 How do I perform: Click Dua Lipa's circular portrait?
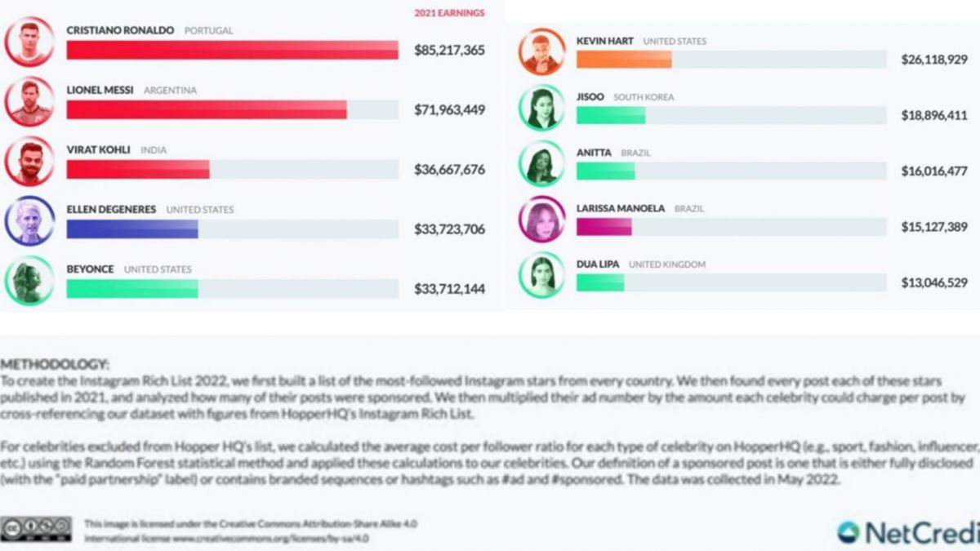541,274
